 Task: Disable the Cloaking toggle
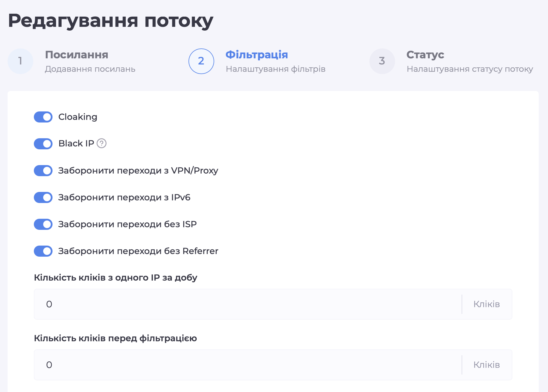[x=43, y=117]
